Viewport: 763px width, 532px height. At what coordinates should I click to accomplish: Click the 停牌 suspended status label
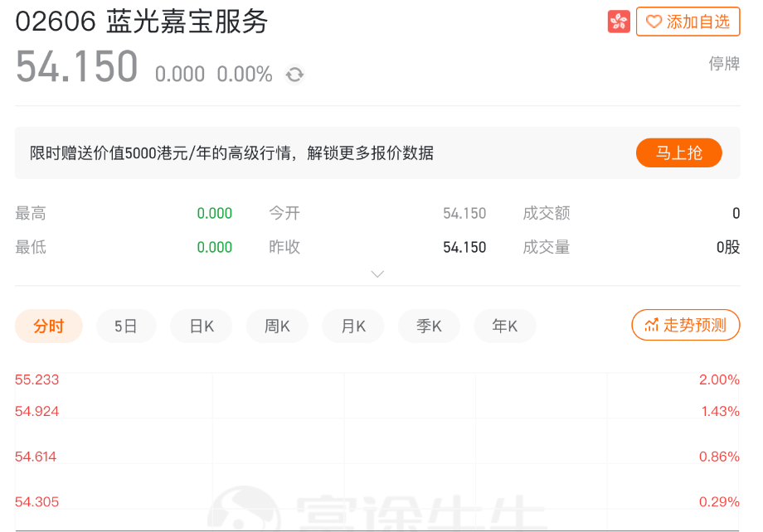(724, 63)
